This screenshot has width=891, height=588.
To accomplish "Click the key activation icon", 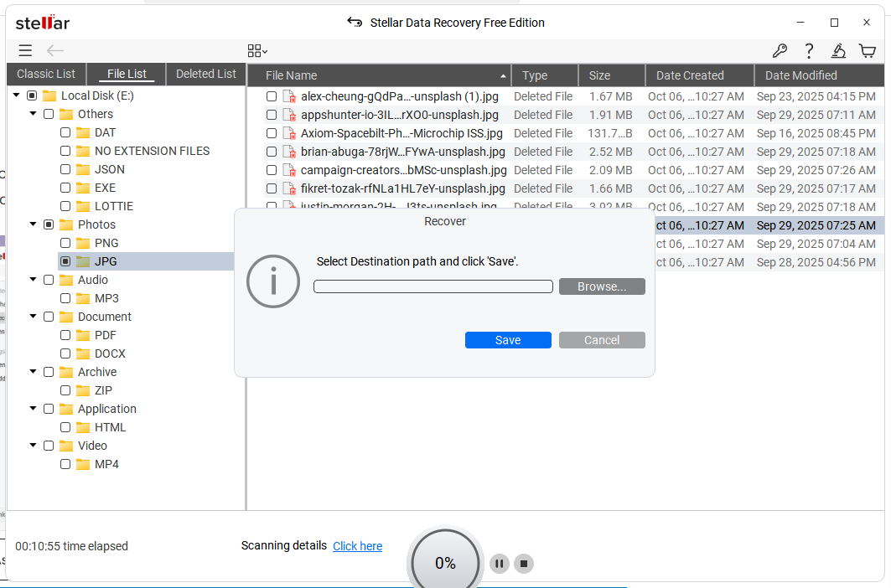I will [780, 51].
